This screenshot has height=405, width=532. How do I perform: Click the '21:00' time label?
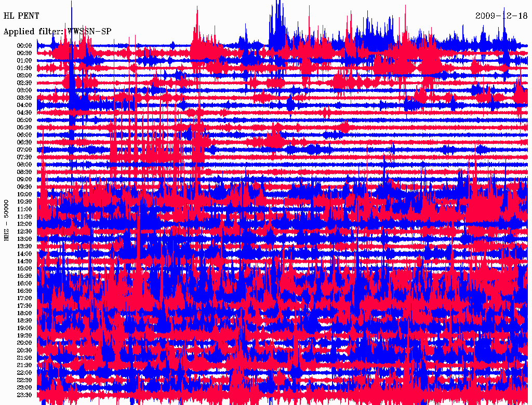pyautogui.click(x=24, y=358)
